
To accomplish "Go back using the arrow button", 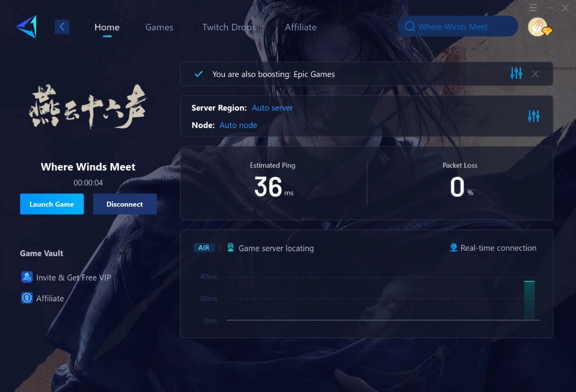I will pyautogui.click(x=62, y=27).
